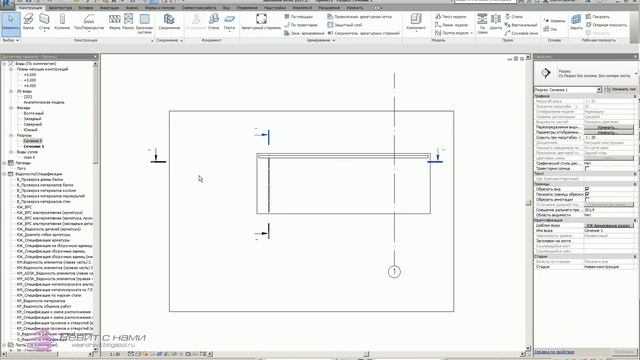Select the Пол/Перекрытие (Floor) tool
This screenshot has height=360, width=640.
click(x=89, y=22)
